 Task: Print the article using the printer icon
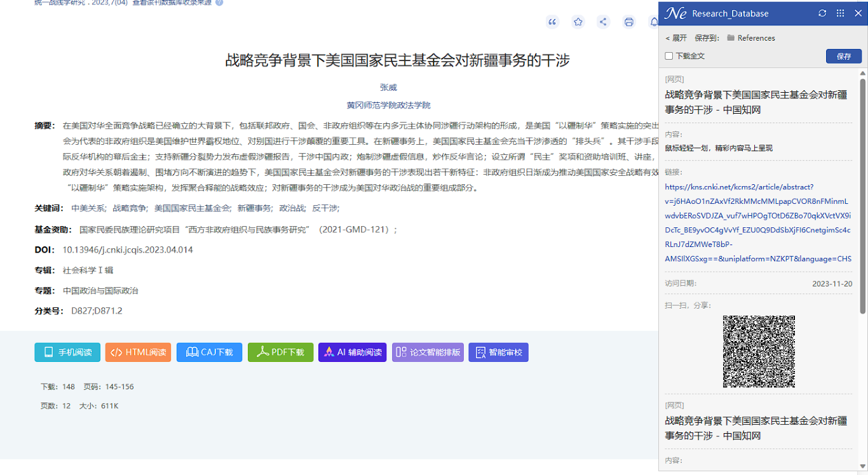(x=628, y=22)
